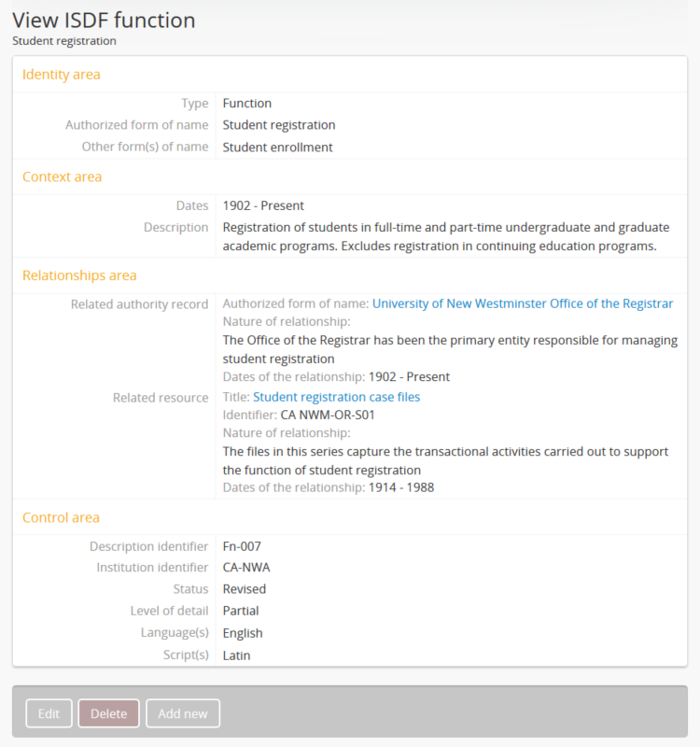The height and width of the screenshot is (747, 700).
Task: Open University of New Westminster Office of the Registrar link
Action: click(522, 303)
